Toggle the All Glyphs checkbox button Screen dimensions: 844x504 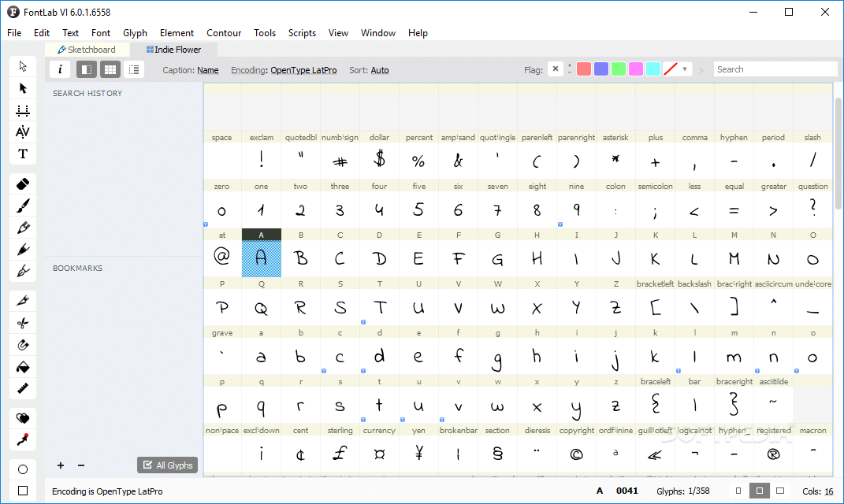167,465
